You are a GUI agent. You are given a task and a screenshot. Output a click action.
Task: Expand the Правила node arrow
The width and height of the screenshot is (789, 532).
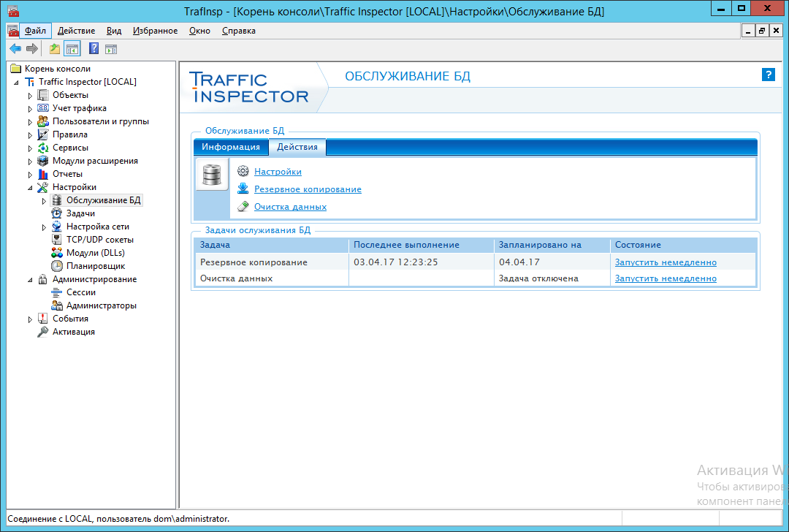click(30, 135)
